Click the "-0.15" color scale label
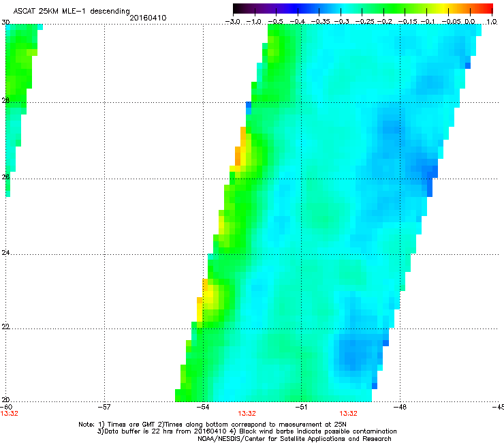 tap(407, 22)
